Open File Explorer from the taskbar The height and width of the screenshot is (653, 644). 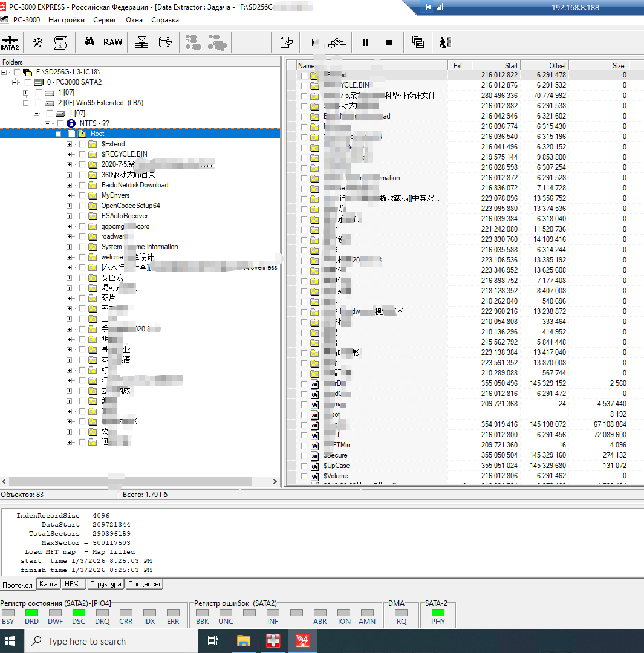click(243, 641)
